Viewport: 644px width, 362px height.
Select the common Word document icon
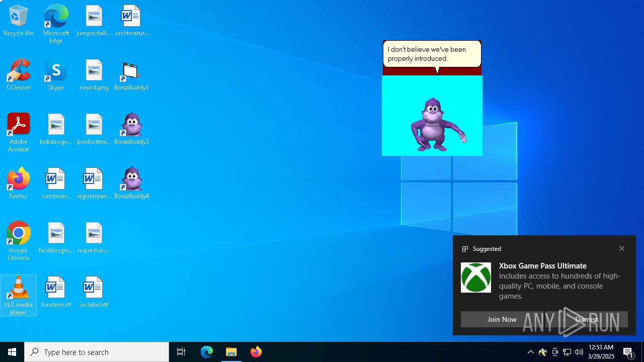coord(56,184)
